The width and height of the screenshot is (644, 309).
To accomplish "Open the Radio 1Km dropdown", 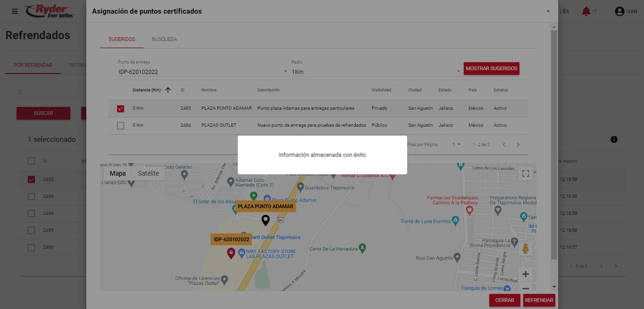I will (458, 72).
